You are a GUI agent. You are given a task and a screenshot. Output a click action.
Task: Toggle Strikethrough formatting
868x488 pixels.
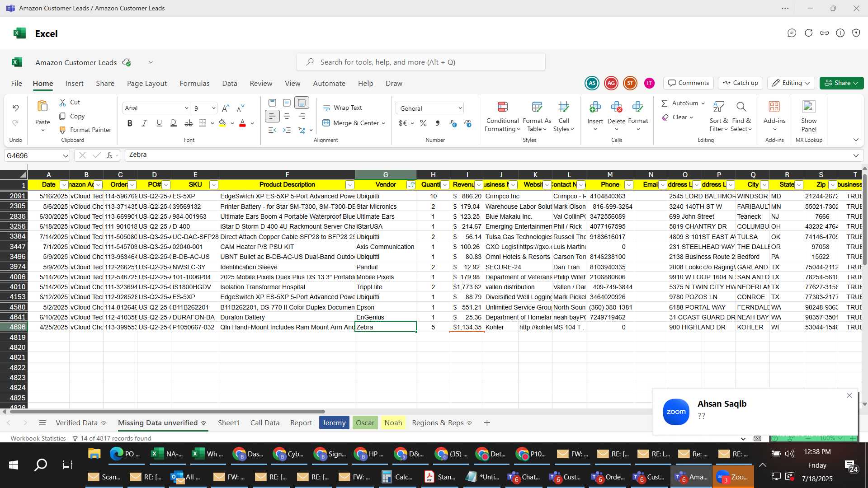(189, 123)
